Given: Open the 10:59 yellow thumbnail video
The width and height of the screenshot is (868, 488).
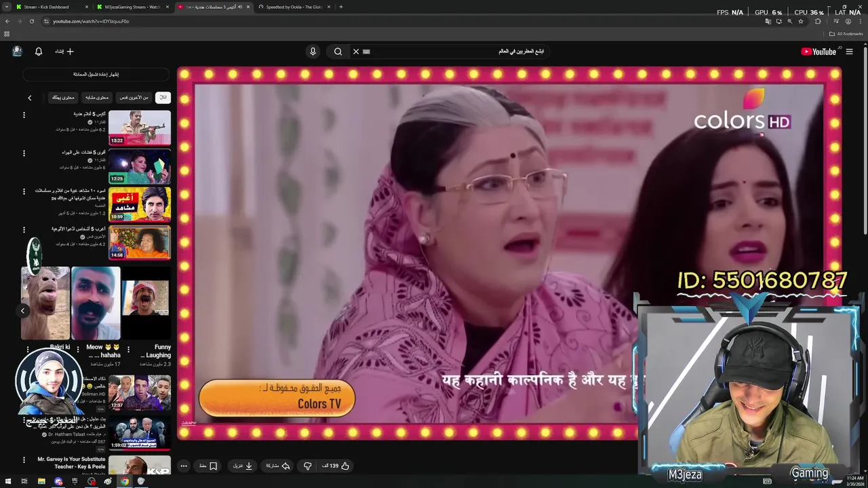Looking at the screenshot, I should tap(140, 204).
